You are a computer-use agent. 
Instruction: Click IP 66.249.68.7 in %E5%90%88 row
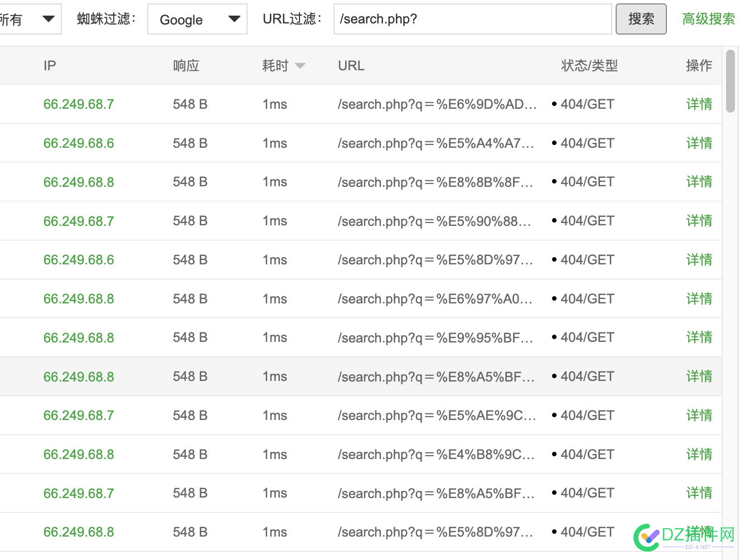point(79,221)
